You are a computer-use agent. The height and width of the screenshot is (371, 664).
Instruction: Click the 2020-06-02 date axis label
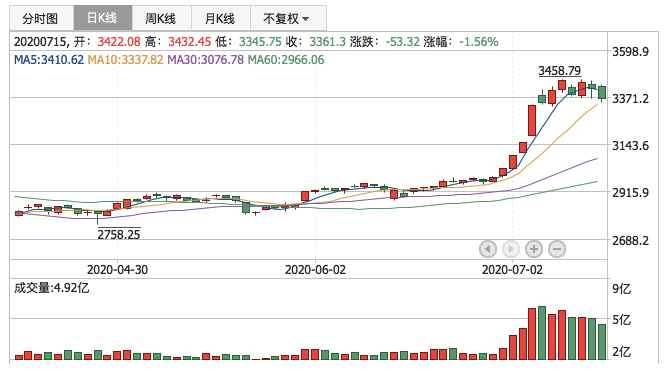pyautogui.click(x=315, y=269)
